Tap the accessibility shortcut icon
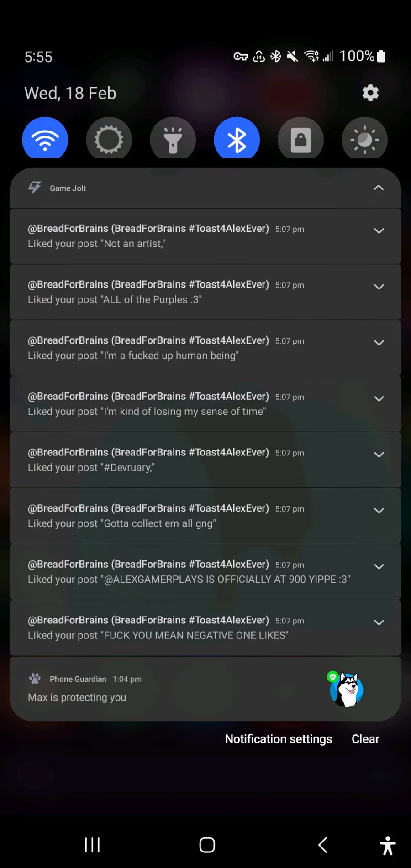The image size is (411, 868). pyautogui.click(x=388, y=845)
